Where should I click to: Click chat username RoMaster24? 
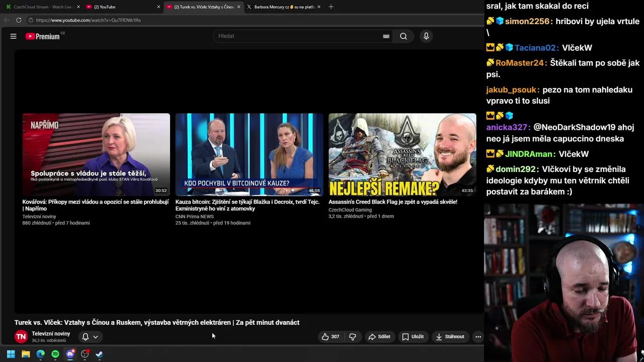pyautogui.click(x=520, y=63)
